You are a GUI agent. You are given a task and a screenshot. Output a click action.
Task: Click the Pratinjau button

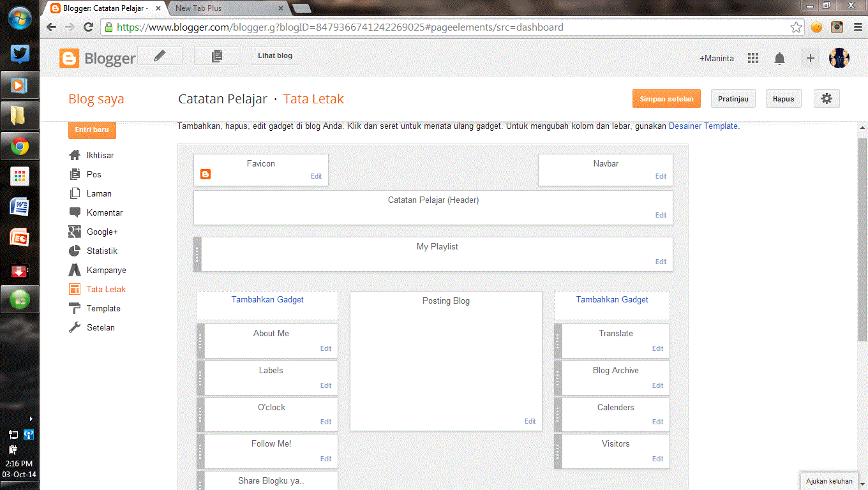tap(733, 99)
